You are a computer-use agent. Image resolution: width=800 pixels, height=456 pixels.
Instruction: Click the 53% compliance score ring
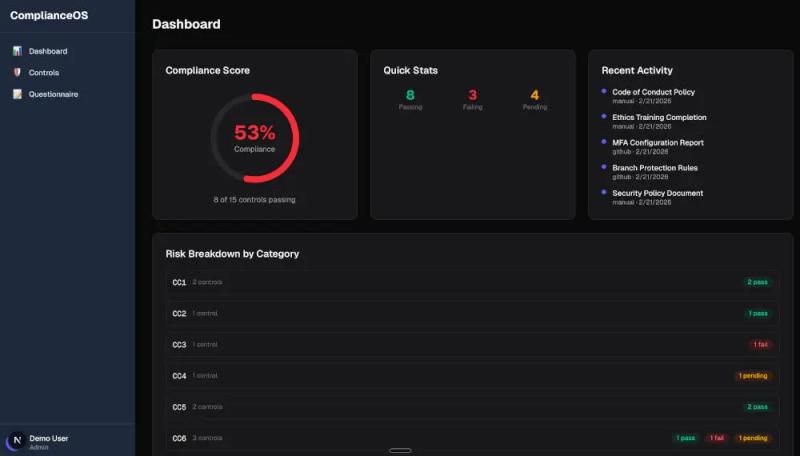tap(255, 138)
